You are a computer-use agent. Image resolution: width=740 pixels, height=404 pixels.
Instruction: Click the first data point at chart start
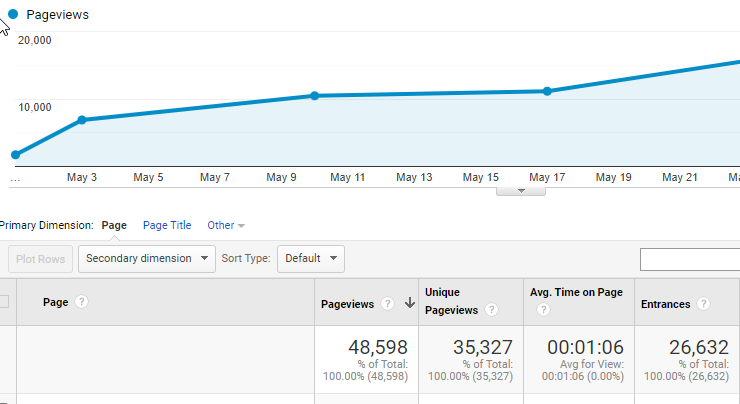tap(16, 155)
